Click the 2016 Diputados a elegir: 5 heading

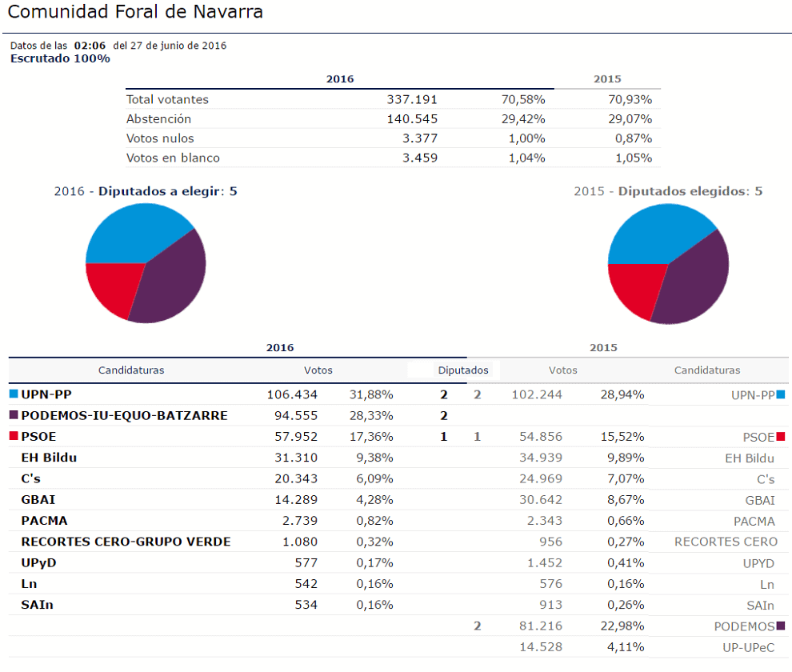146,191
